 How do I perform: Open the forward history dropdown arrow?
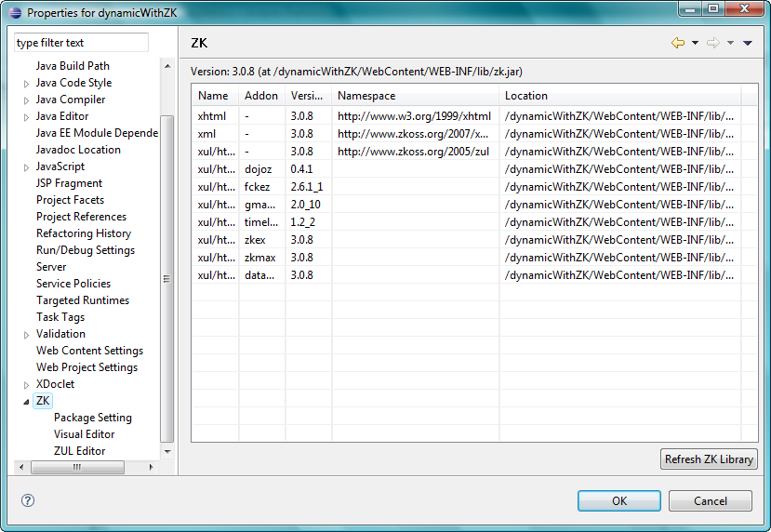(730, 43)
